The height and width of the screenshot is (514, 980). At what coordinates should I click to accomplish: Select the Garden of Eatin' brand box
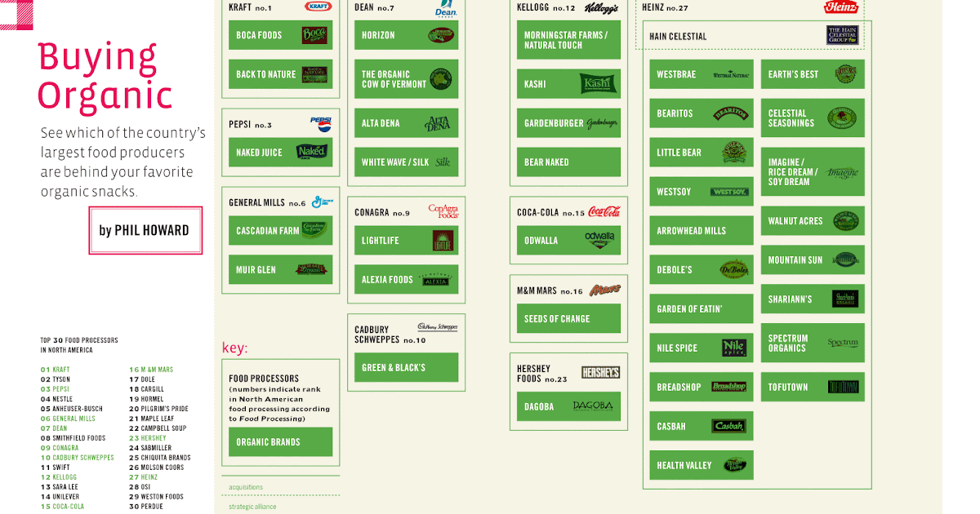(702, 309)
